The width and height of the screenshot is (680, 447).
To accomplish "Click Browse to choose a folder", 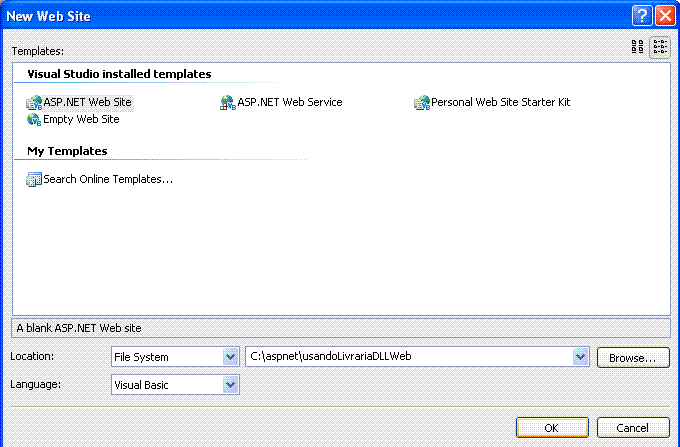I will (633, 358).
